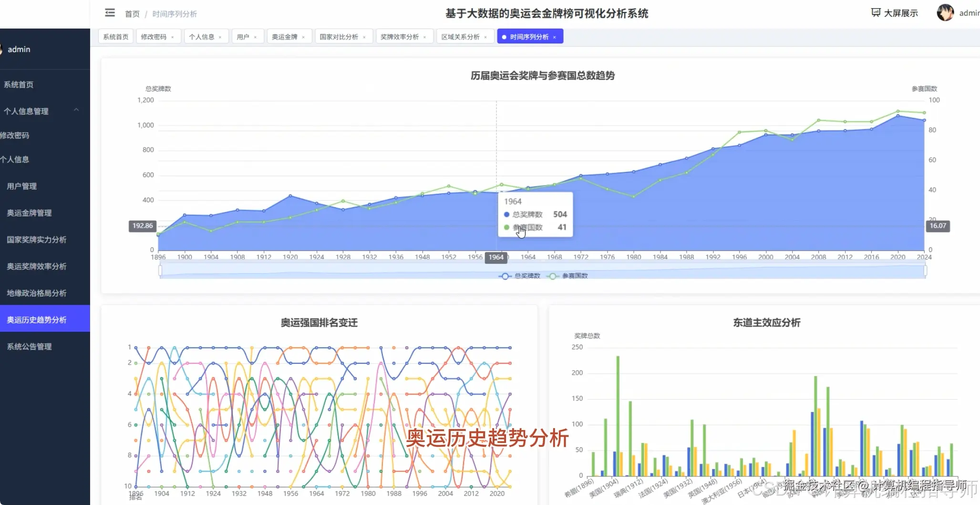Open the 国家对比分析 tab
The width and height of the screenshot is (980, 505).
(340, 36)
